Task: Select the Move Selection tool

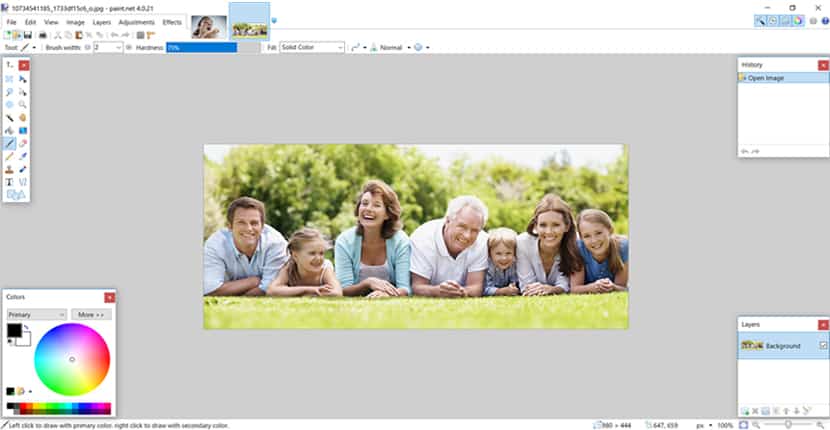Action: pos(23,92)
